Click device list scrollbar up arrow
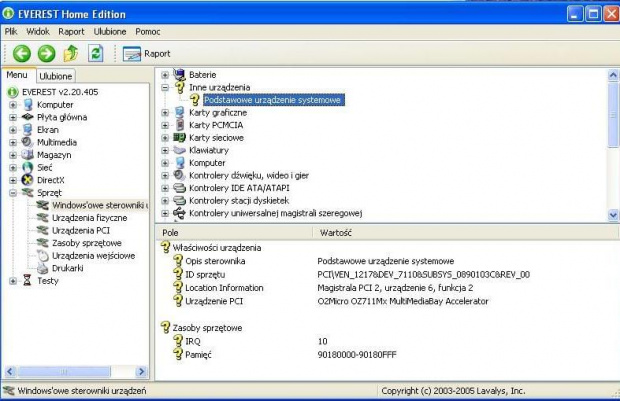 point(613,74)
